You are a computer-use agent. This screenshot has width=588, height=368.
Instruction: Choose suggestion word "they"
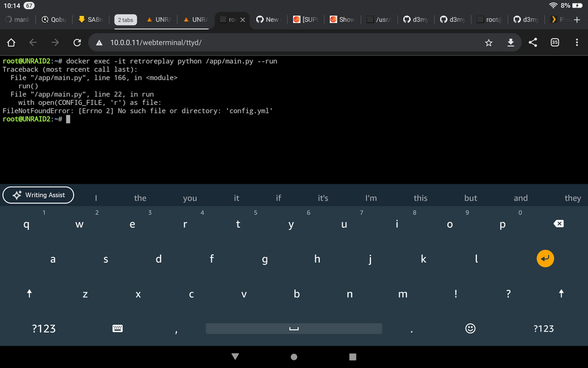[x=573, y=198]
